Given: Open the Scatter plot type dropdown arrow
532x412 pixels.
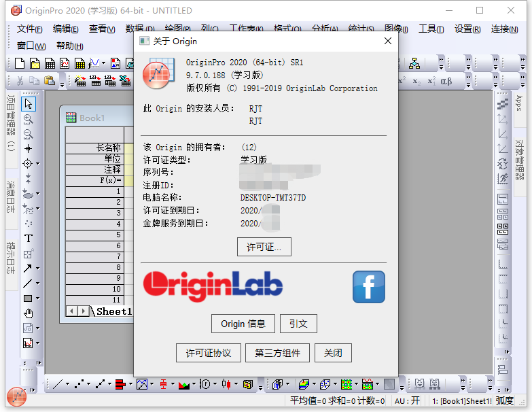Looking at the screenshot, I should point(88,384).
